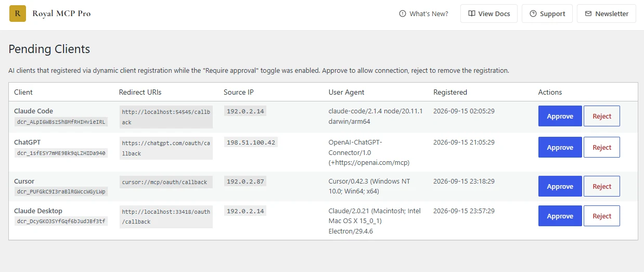Click the book icon in View Docs

[471, 14]
